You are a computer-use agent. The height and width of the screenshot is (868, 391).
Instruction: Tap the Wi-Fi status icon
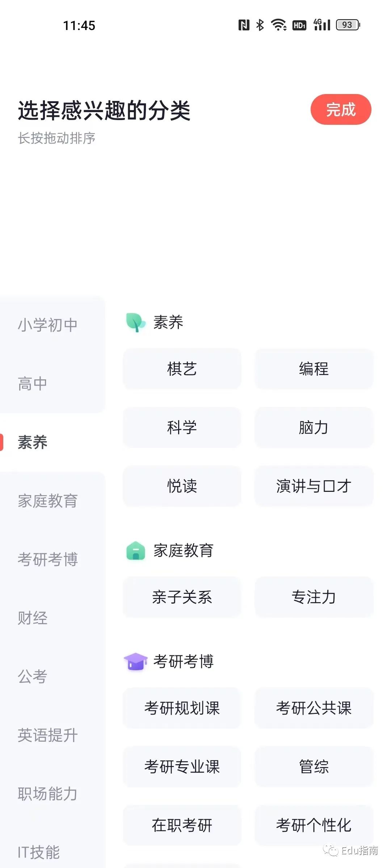pyautogui.click(x=278, y=25)
